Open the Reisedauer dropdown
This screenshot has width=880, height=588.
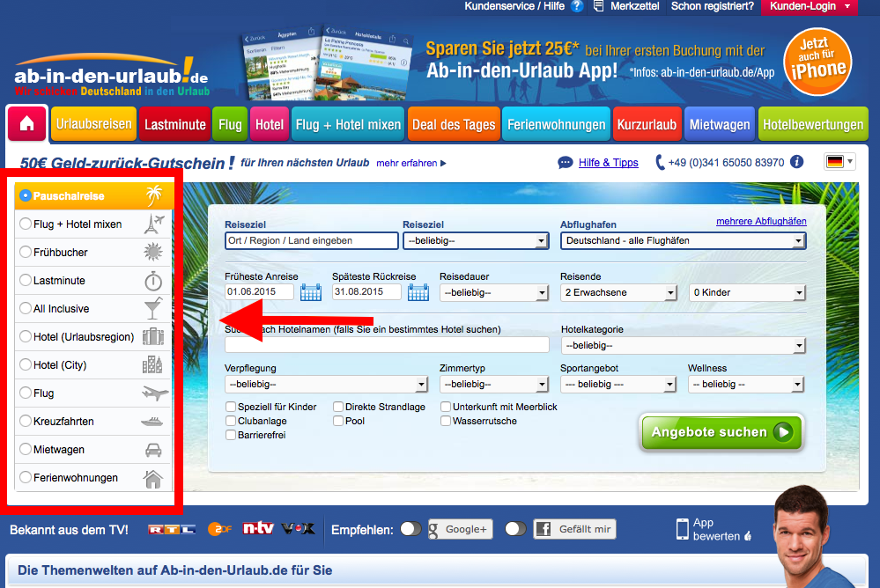click(x=494, y=292)
